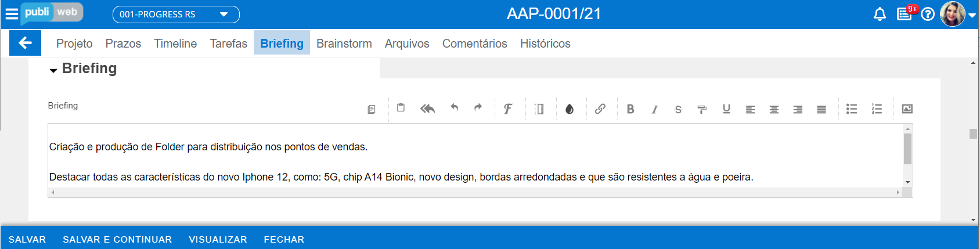The height and width of the screenshot is (249, 980).
Task: Switch to the Timeline tab
Action: pyautogui.click(x=175, y=44)
